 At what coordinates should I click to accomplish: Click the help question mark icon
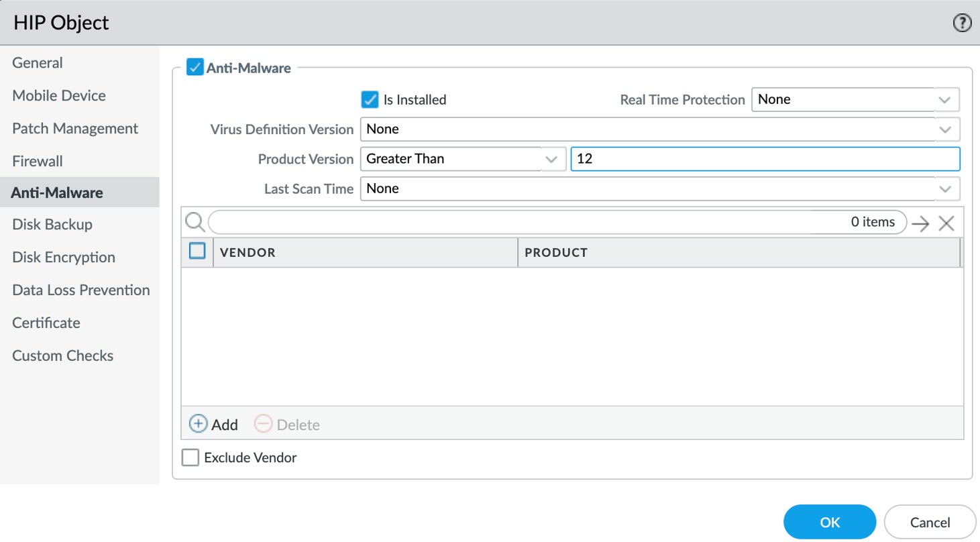[962, 23]
